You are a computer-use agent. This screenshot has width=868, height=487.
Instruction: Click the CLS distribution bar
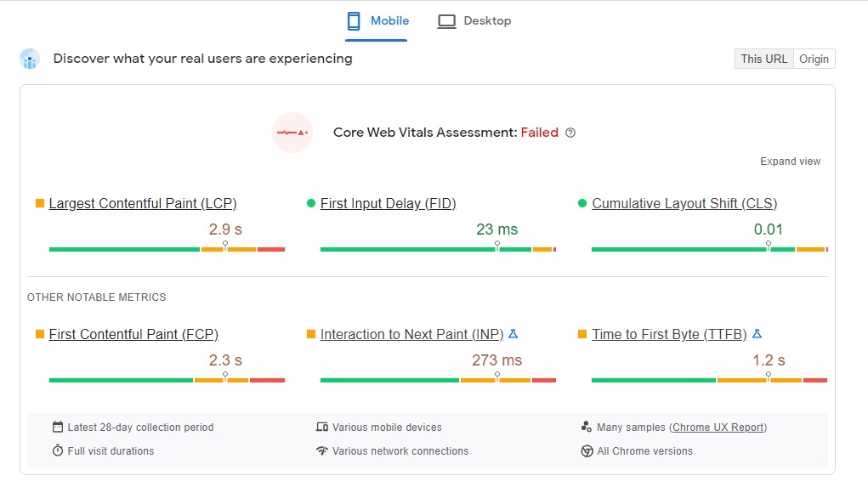tap(710, 250)
